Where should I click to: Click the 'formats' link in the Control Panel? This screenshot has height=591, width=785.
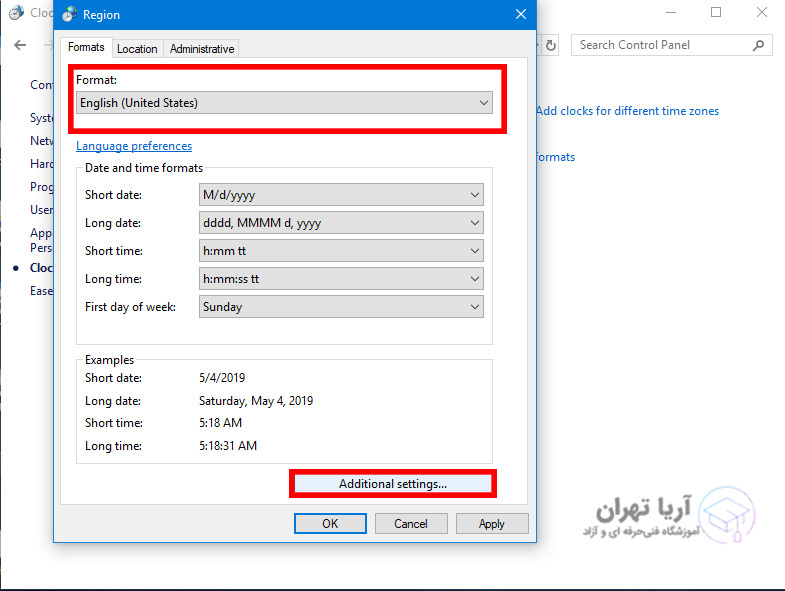click(556, 157)
